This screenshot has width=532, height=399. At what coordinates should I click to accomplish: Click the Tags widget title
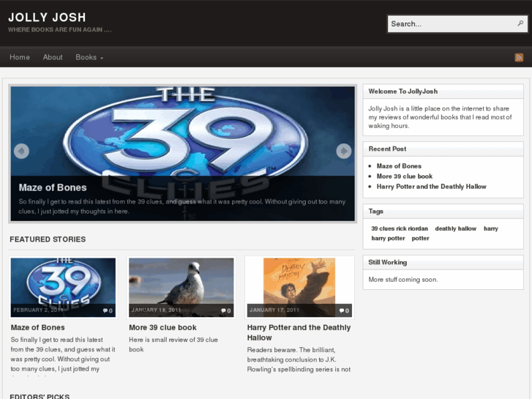tap(375, 212)
